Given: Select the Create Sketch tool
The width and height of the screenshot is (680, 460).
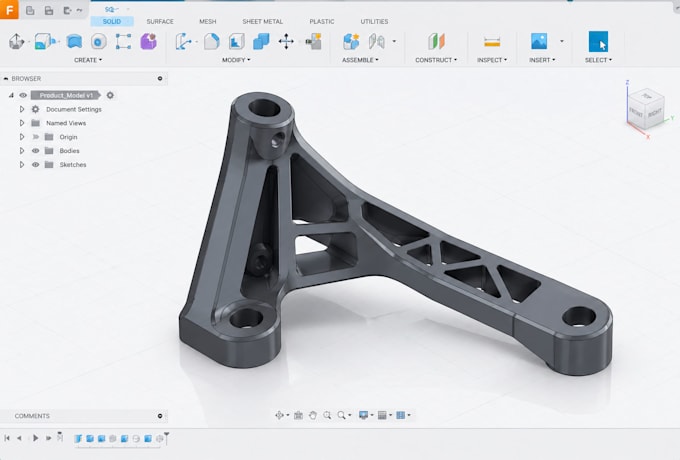Looking at the screenshot, I should tap(16, 42).
